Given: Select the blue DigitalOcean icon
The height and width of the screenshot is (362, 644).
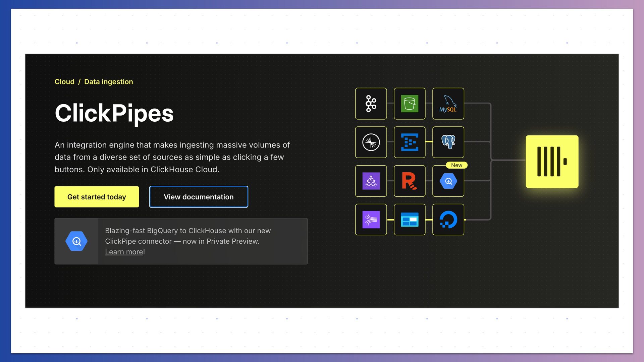Looking at the screenshot, I should 448,220.
